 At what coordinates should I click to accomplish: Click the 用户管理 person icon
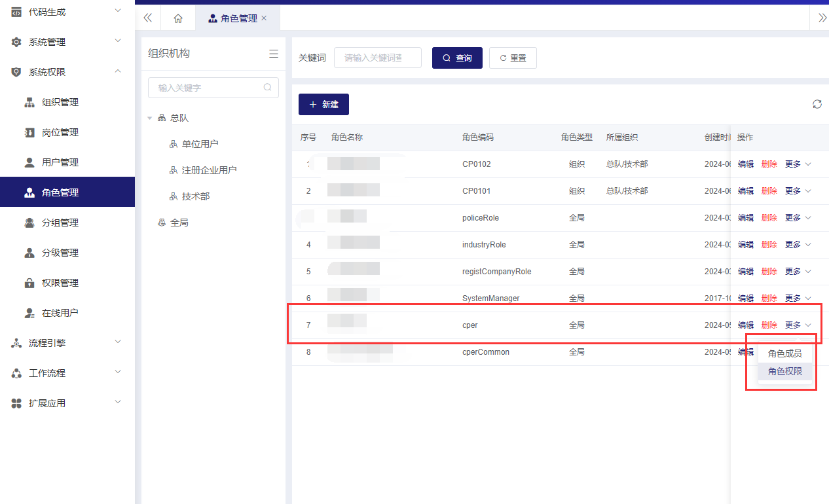click(x=29, y=162)
